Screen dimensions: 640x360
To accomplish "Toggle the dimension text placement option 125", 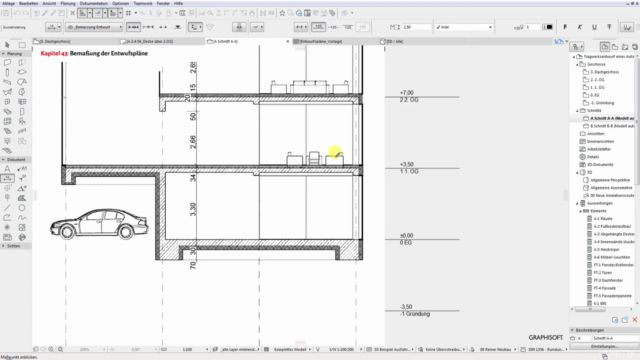I will pos(318,27).
